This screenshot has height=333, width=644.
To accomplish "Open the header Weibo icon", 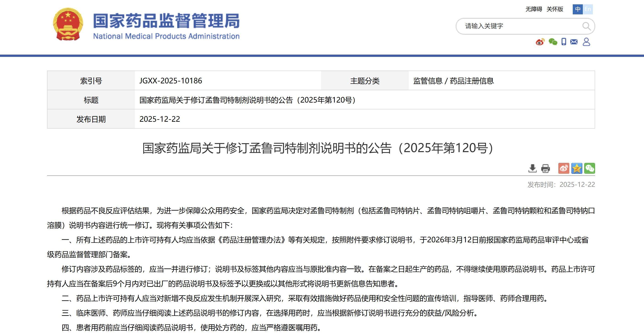I will [540, 42].
